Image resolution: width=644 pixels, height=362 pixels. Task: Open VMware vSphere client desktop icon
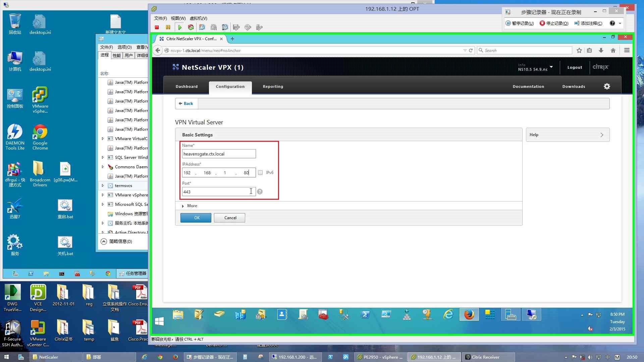[x=40, y=100]
